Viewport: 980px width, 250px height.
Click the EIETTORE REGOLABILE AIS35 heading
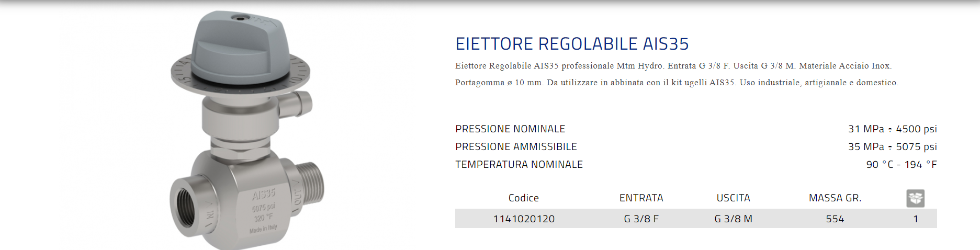coord(572,44)
